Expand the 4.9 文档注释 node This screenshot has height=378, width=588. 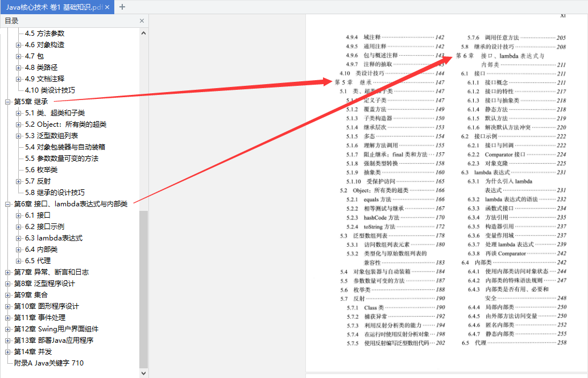(18, 79)
